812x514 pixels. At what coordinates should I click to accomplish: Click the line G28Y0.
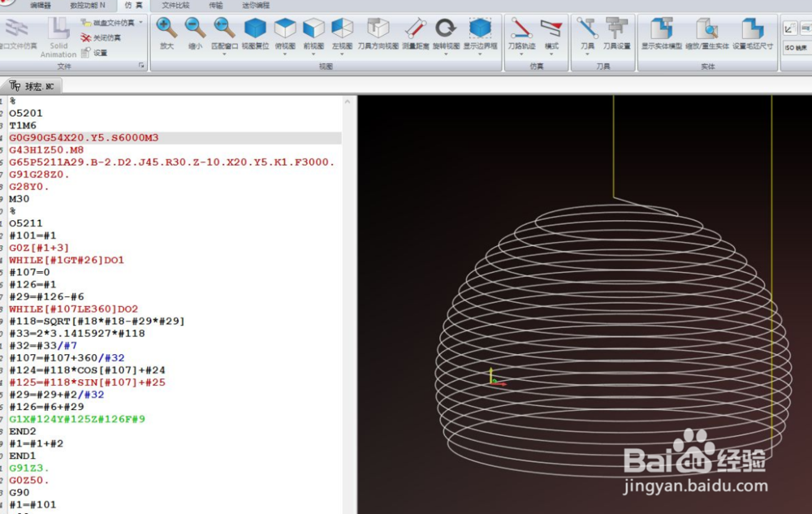[x=29, y=187]
